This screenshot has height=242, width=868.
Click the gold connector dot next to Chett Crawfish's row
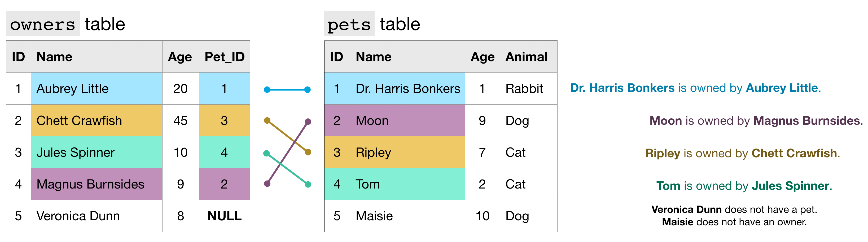click(x=267, y=120)
